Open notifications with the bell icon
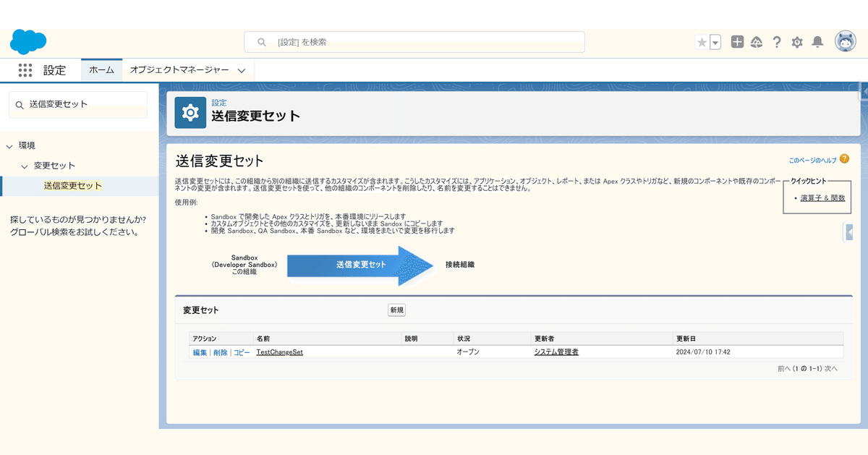Image resolution: width=868 pixels, height=455 pixels. (x=817, y=42)
